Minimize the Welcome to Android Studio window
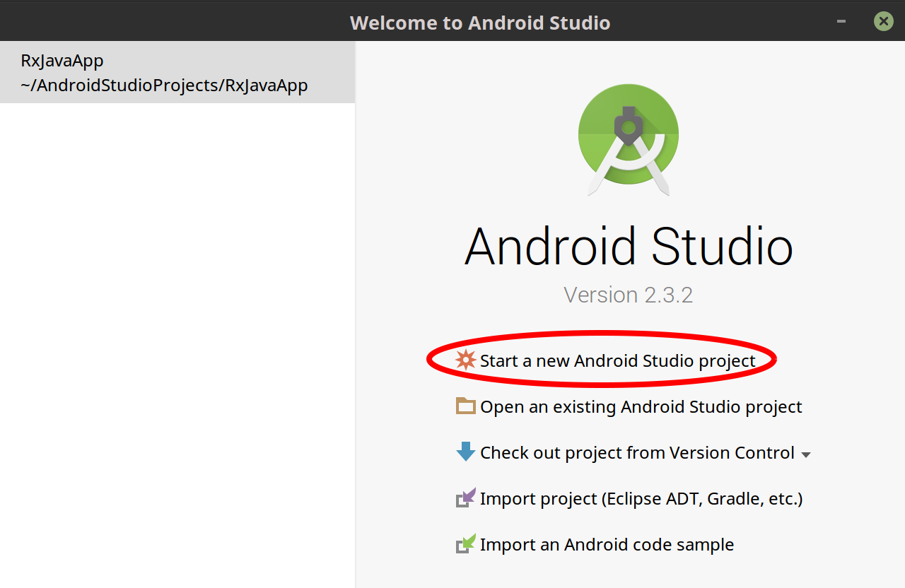This screenshot has height=588, width=905. tap(841, 21)
